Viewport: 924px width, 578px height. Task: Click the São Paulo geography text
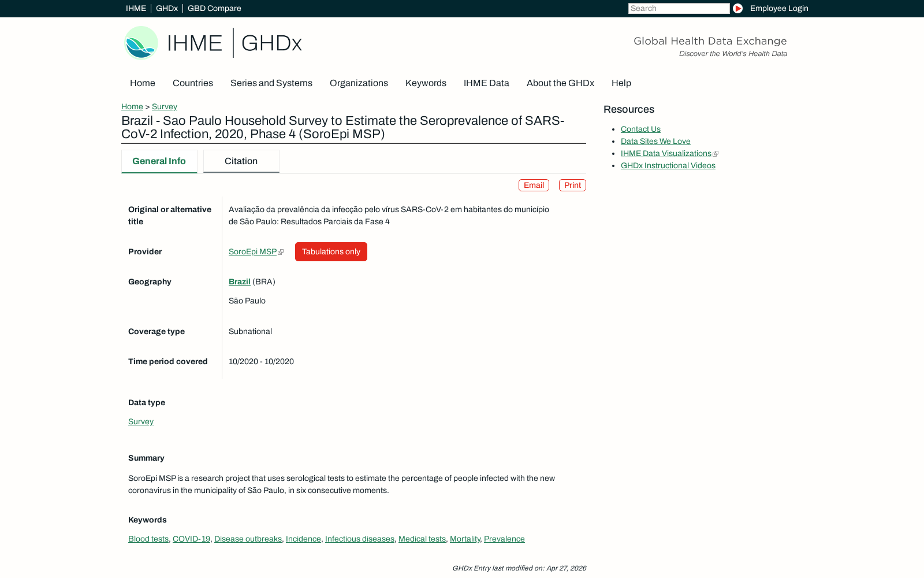(x=247, y=301)
